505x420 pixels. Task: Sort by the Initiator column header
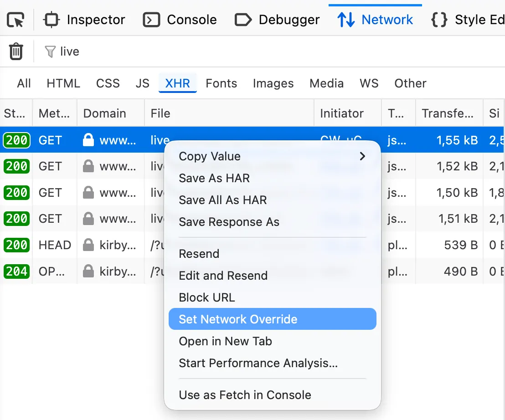[348, 113]
